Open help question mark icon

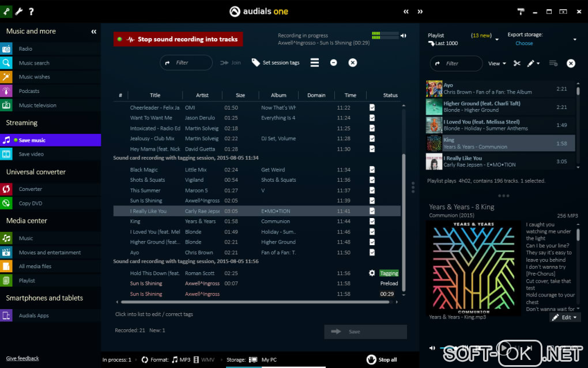[32, 12]
